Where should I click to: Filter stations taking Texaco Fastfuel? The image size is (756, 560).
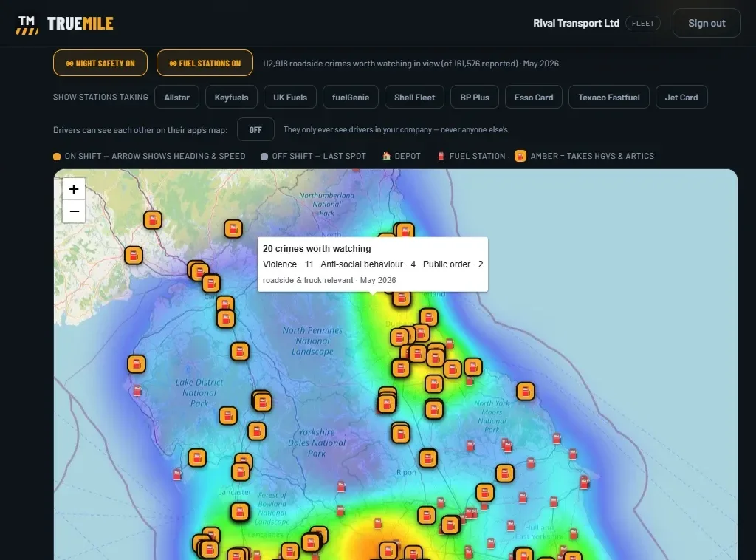coord(609,97)
